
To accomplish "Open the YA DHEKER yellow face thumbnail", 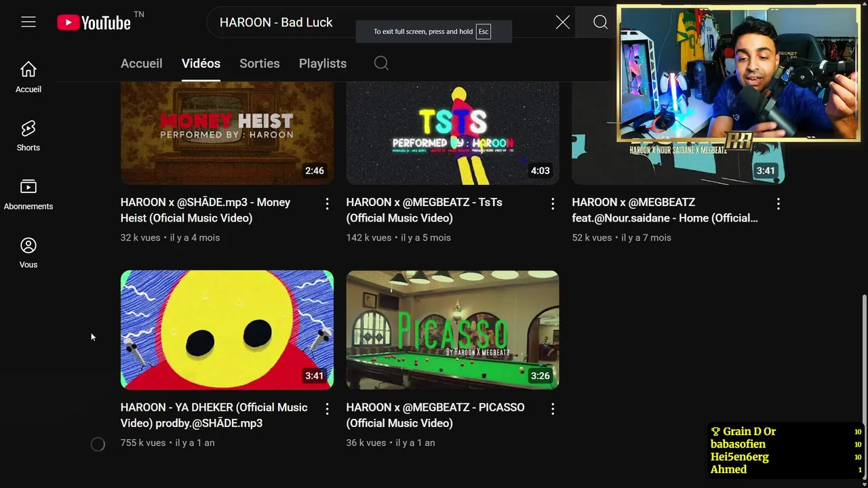I will [227, 330].
